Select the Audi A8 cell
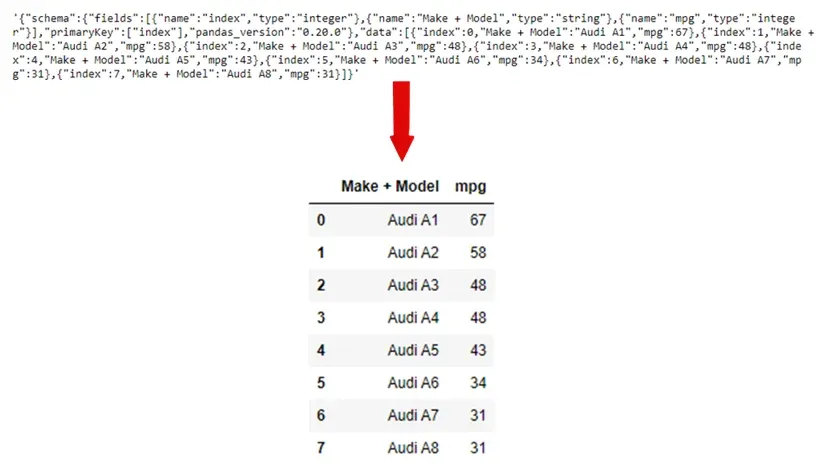831x469 pixels. pos(413,447)
